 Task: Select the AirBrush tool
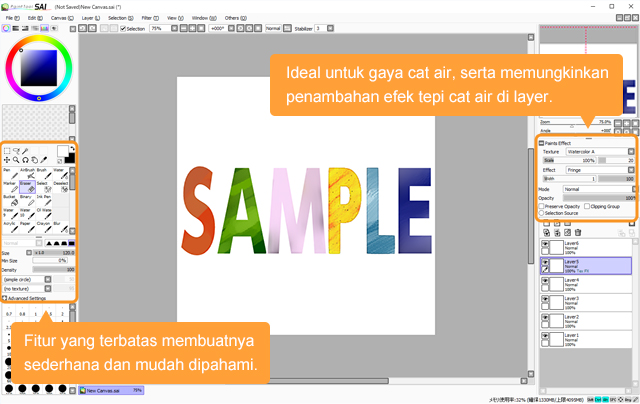pyautogui.click(x=27, y=174)
